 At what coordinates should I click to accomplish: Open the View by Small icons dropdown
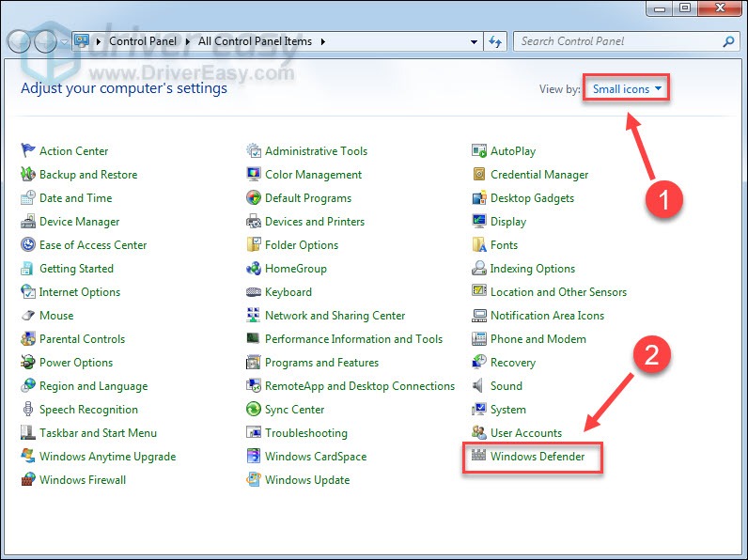point(627,88)
